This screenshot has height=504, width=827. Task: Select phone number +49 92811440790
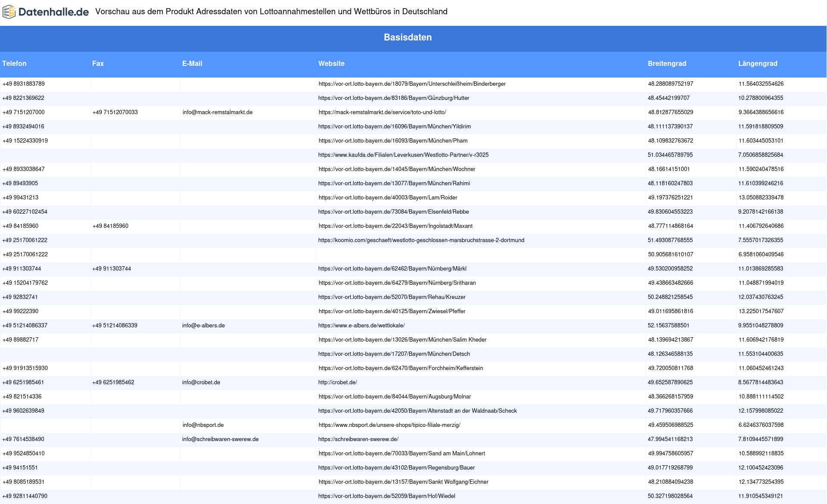(25, 496)
